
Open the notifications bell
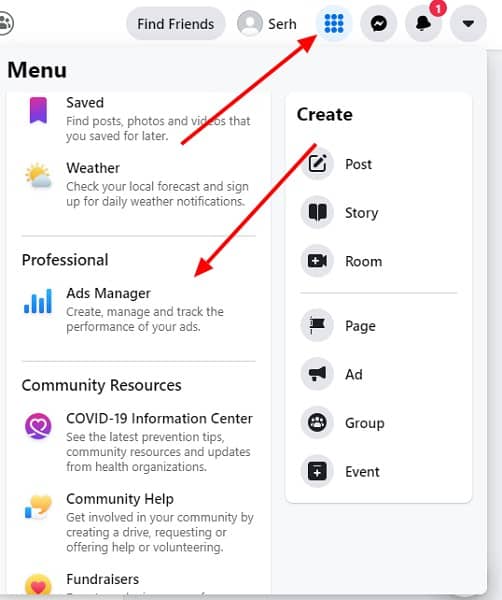click(423, 24)
